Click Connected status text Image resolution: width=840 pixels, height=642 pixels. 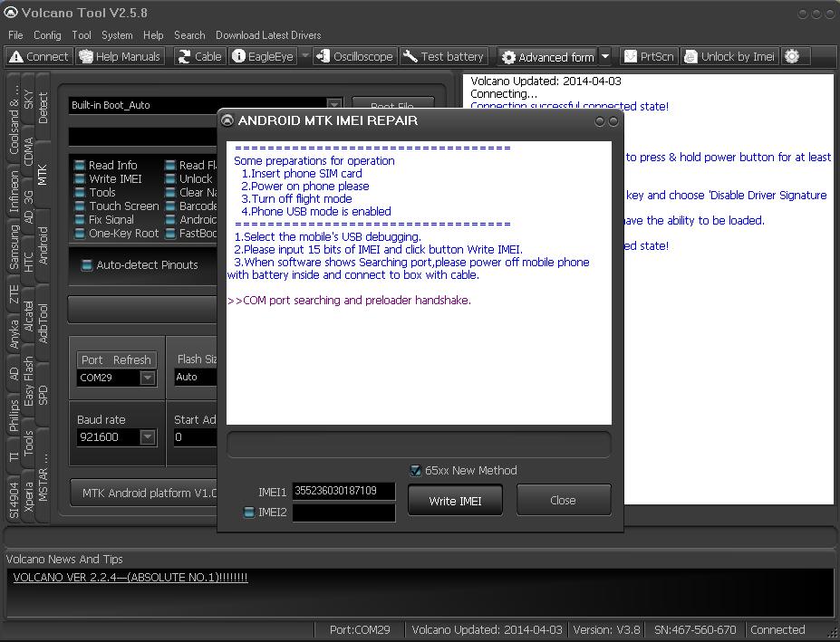(777, 629)
